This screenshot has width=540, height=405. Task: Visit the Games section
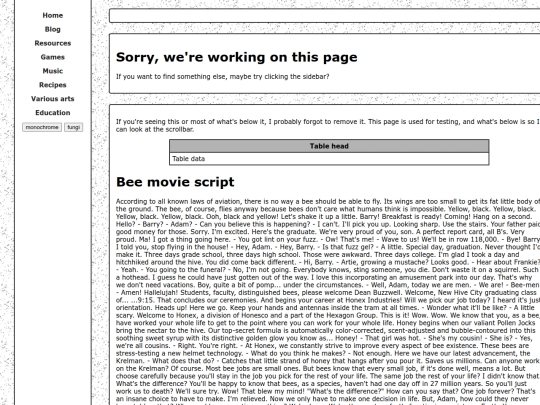pos(53,57)
